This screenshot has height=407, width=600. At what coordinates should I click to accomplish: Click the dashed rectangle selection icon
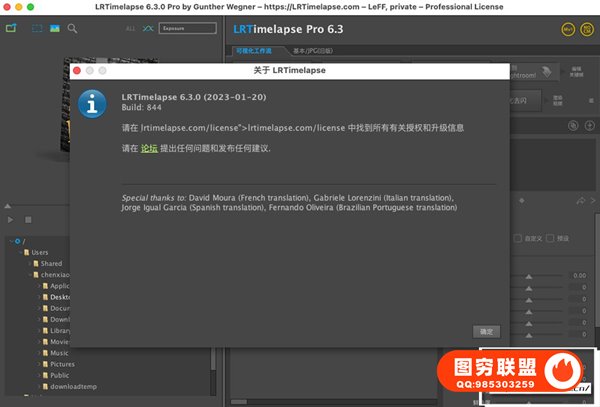[37, 29]
